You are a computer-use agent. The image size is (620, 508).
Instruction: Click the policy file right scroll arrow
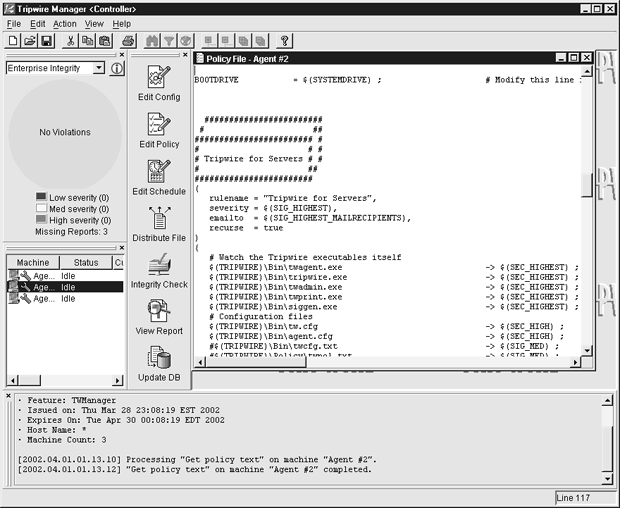[x=575, y=362]
